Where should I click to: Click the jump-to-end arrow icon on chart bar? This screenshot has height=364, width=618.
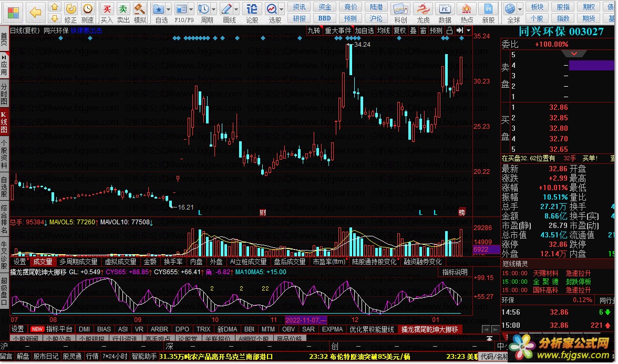459,30
